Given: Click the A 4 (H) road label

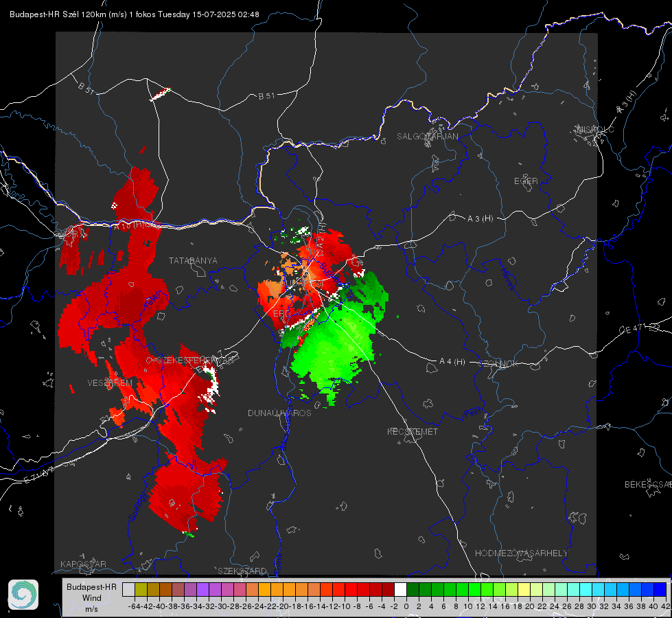Looking at the screenshot, I should (x=452, y=362).
